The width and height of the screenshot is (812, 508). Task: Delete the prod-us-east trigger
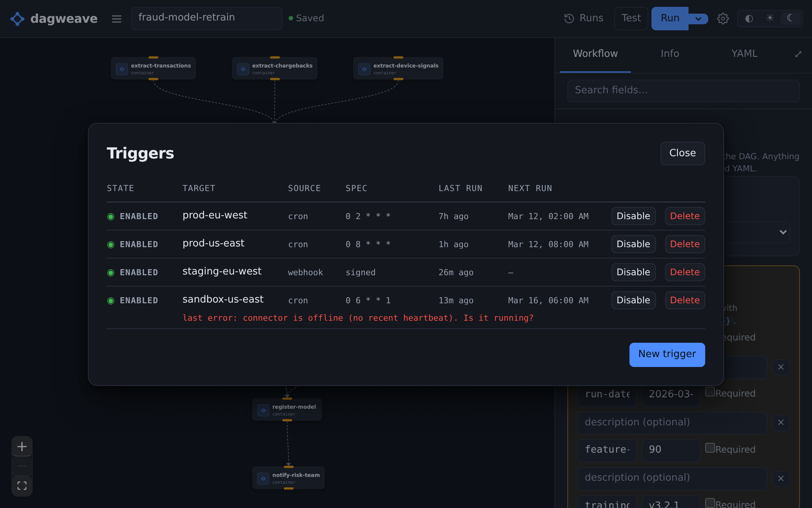[x=685, y=244]
